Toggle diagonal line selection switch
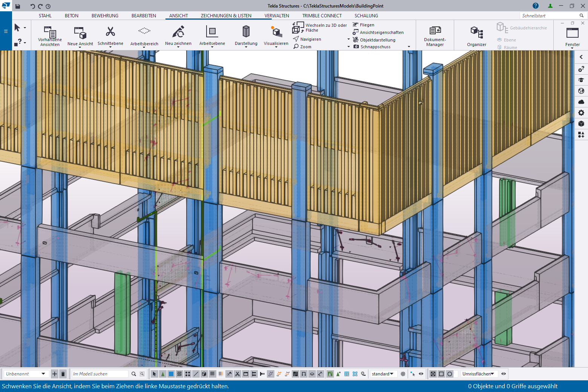 coord(196,374)
